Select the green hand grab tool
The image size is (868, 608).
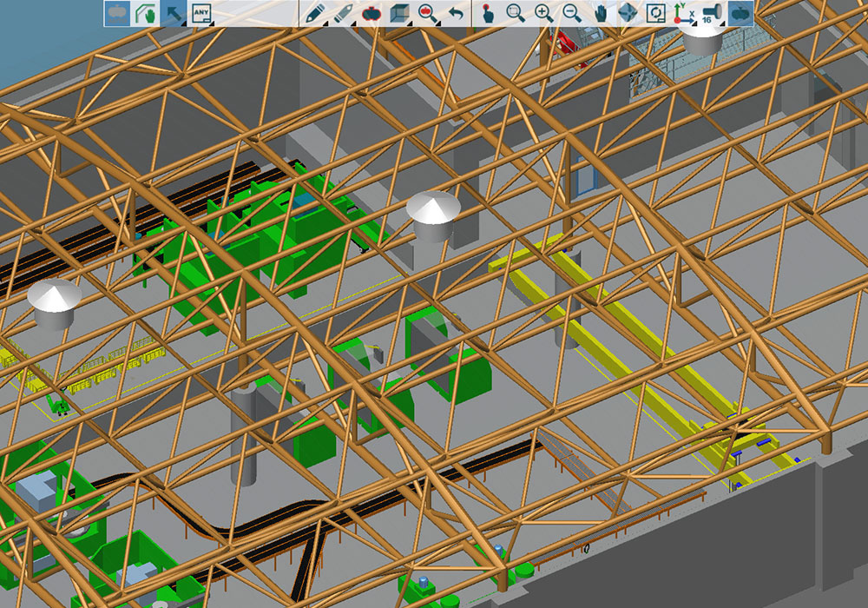click(146, 13)
